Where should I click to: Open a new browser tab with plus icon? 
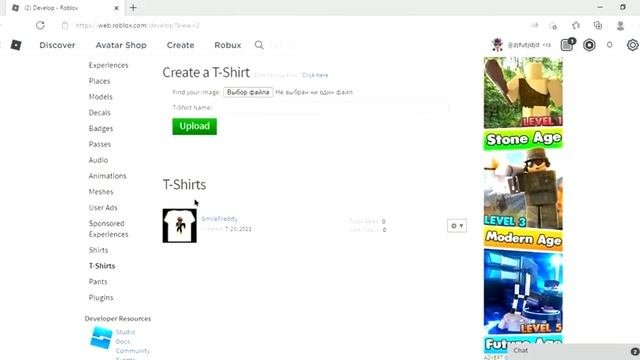133,8
